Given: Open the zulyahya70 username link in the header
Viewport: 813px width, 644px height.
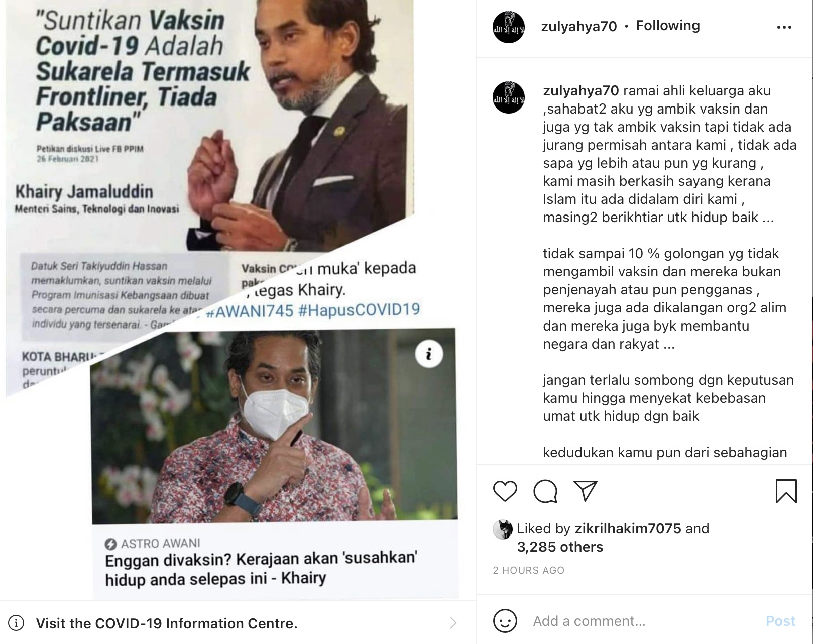Looking at the screenshot, I should pos(578,26).
